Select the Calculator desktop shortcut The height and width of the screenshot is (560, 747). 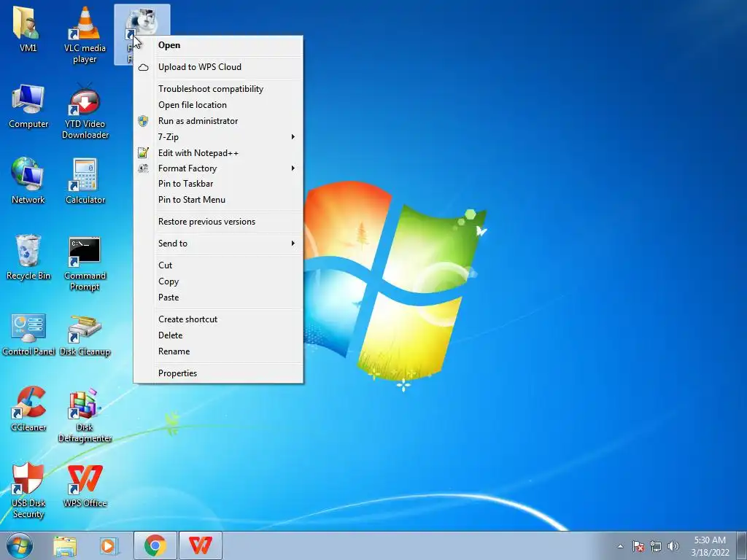tap(85, 181)
